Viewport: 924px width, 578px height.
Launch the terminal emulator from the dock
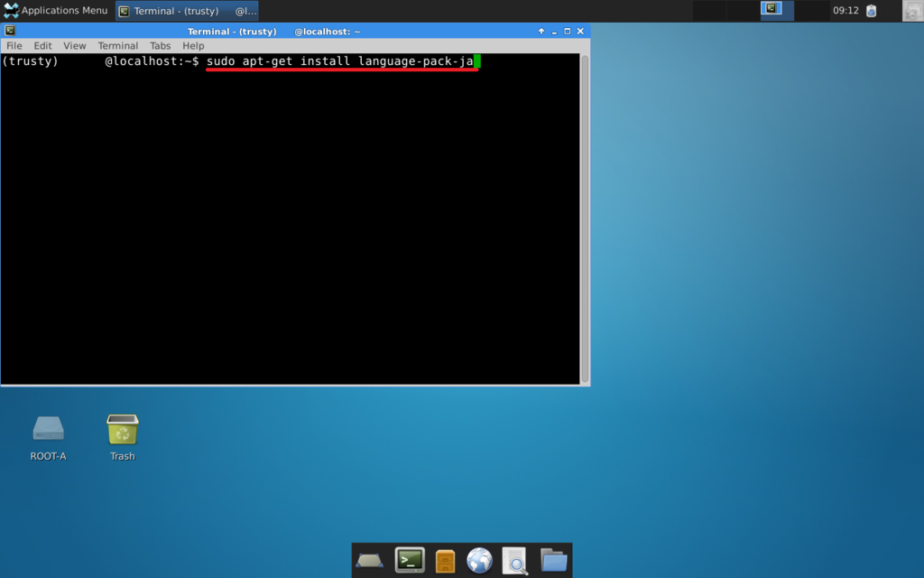click(x=410, y=560)
